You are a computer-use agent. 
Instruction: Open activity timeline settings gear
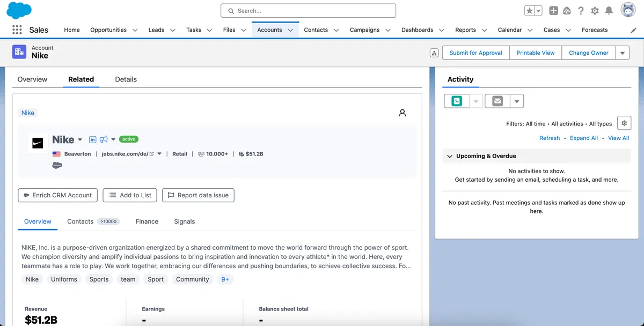tap(624, 123)
